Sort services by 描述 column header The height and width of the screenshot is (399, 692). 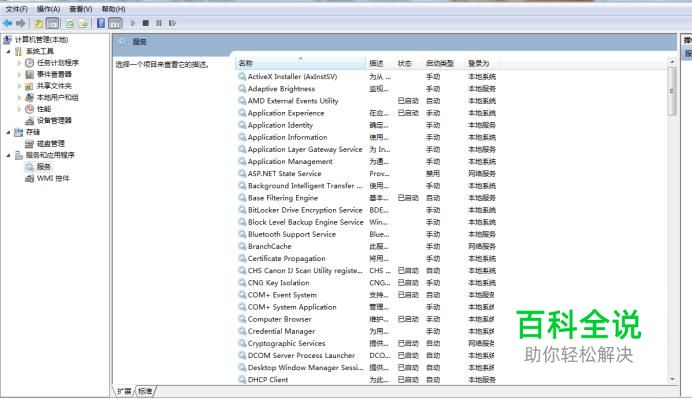(380, 64)
